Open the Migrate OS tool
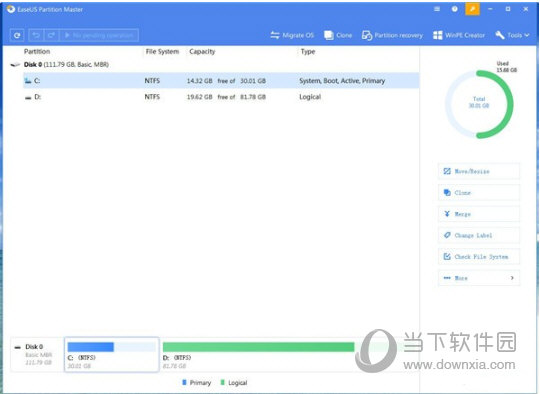The image size is (540, 394). (x=292, y=35)
